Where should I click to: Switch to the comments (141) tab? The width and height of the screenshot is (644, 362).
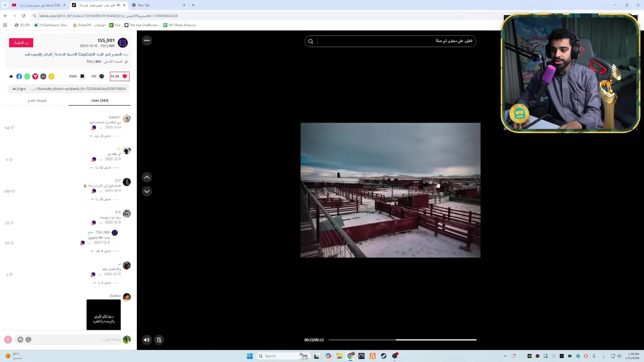pos(99,101)
